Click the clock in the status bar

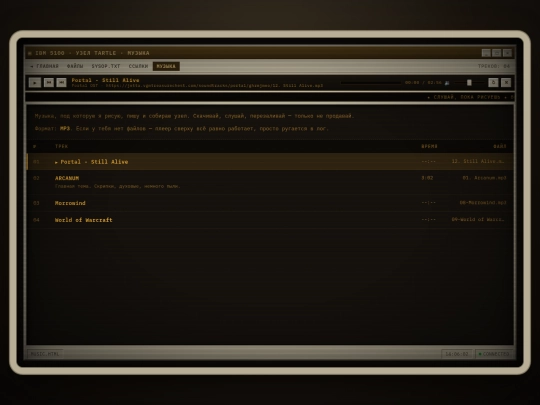(x=457, y=354)
